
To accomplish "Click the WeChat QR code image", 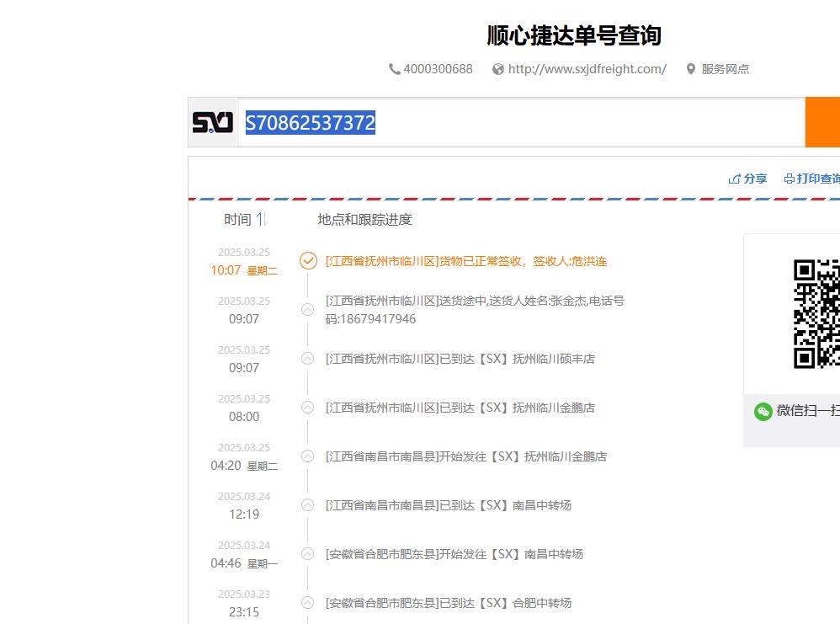I will pos(816,314).
